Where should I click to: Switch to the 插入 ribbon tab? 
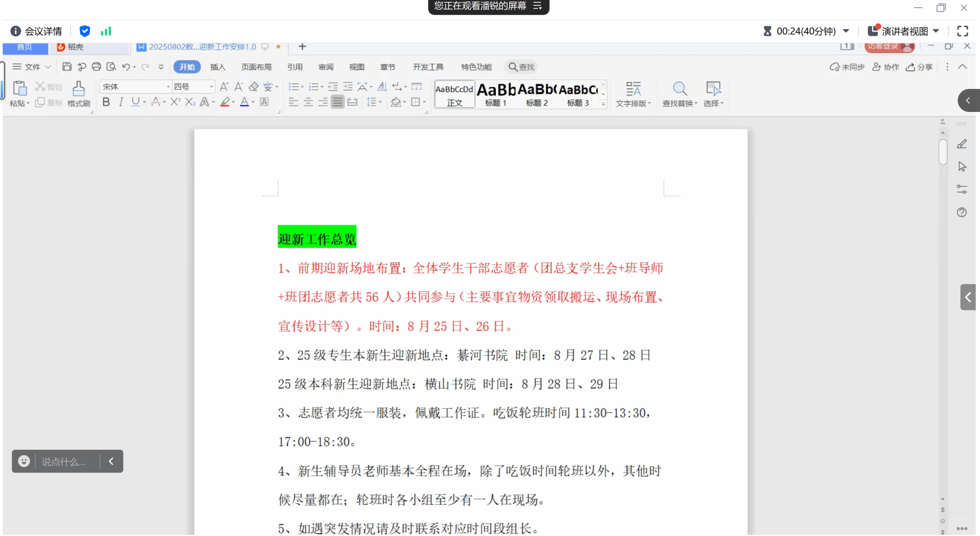pyautogui.click(x=218, y=67)
